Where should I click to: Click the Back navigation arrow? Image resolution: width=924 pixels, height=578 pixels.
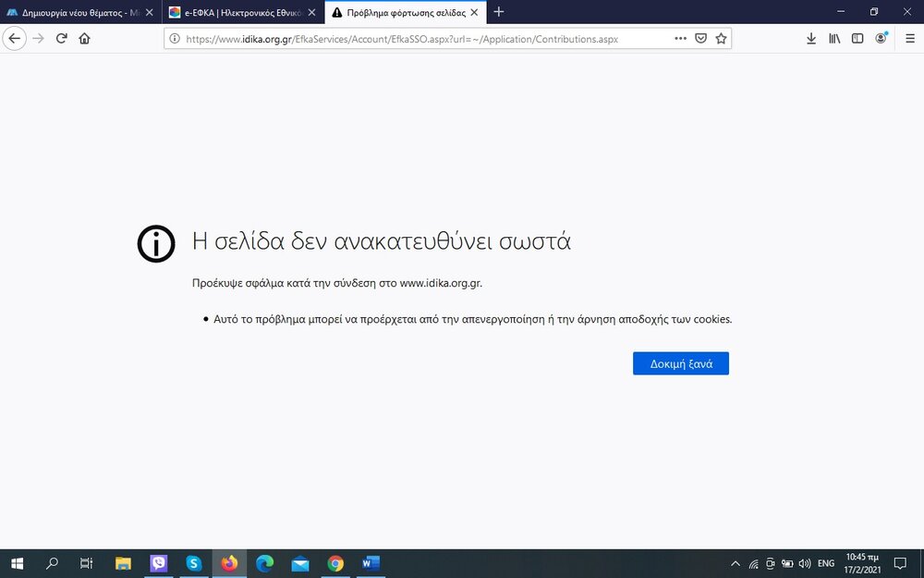pos(15,39)
